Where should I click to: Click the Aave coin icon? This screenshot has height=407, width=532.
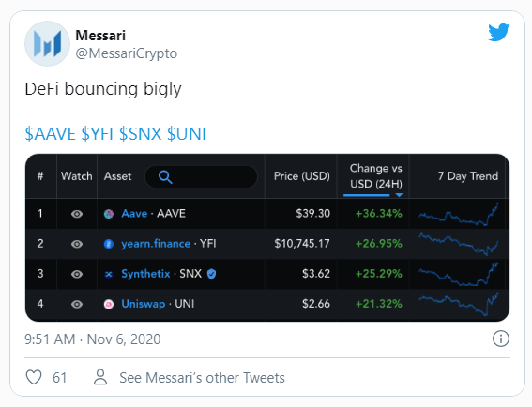[x=109, y=214]
